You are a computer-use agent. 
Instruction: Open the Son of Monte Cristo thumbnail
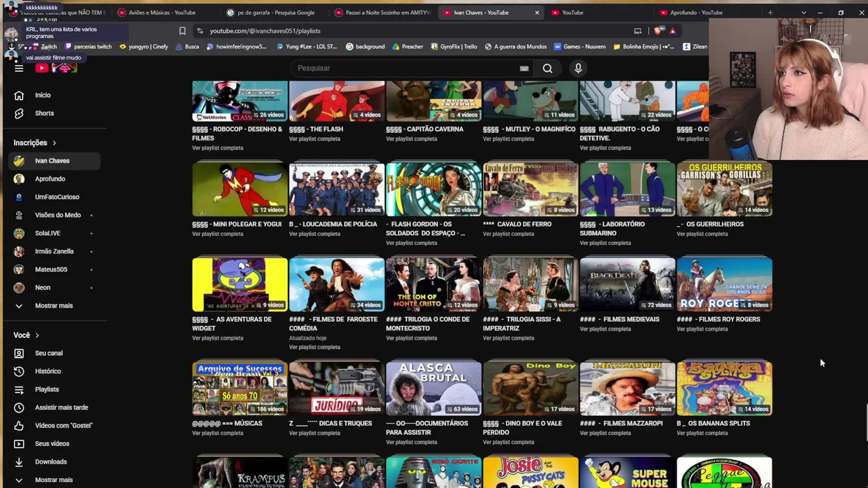[x=433, y=284]
